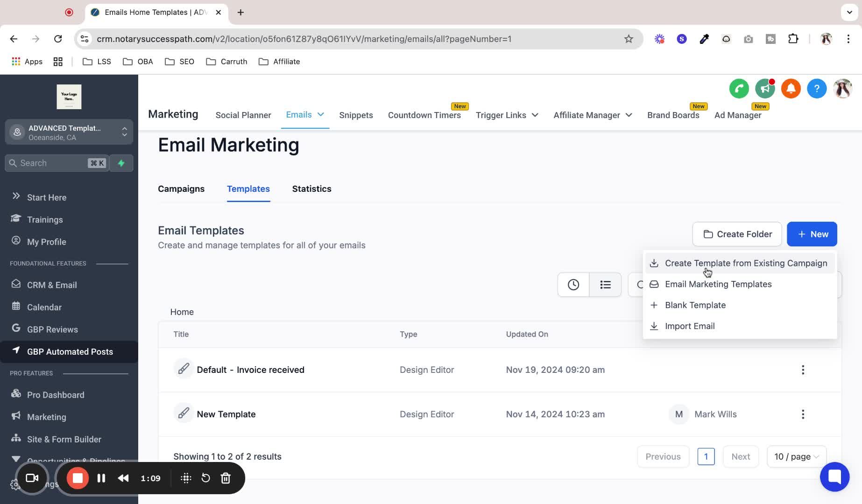Open the Templates tab

pyautogui.click(x=248, y=189)
